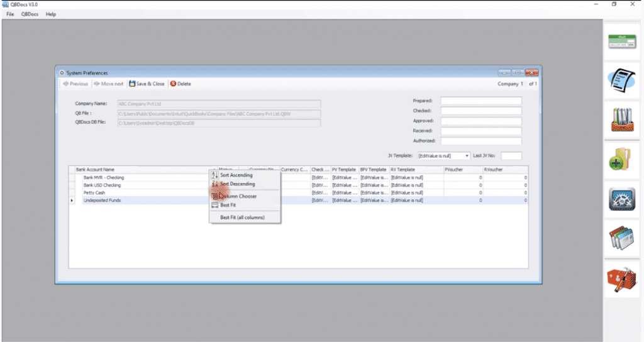
Task: Click the Delete toolbar button
Action: [x=180, y=84]
